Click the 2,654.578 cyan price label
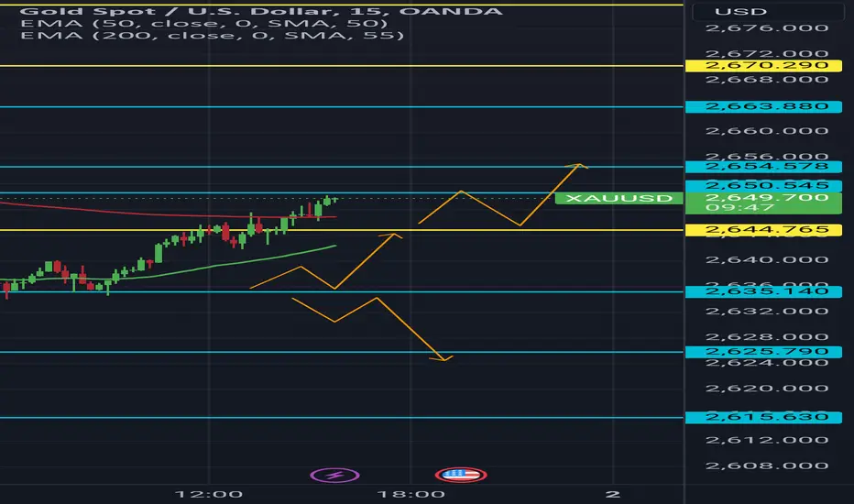Screen dimensions: 854x504 [763, 167]
